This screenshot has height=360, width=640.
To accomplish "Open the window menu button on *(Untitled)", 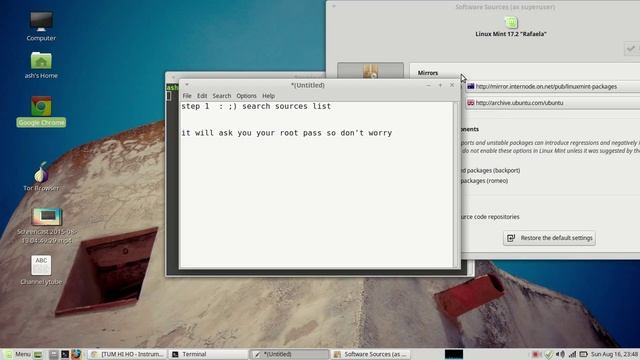I will [187, 85].
